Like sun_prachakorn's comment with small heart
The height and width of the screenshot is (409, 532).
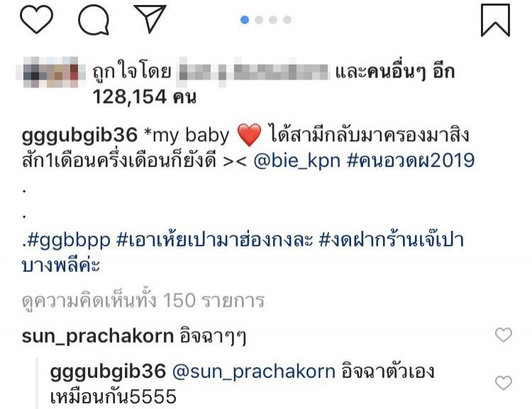click(503, 334)
